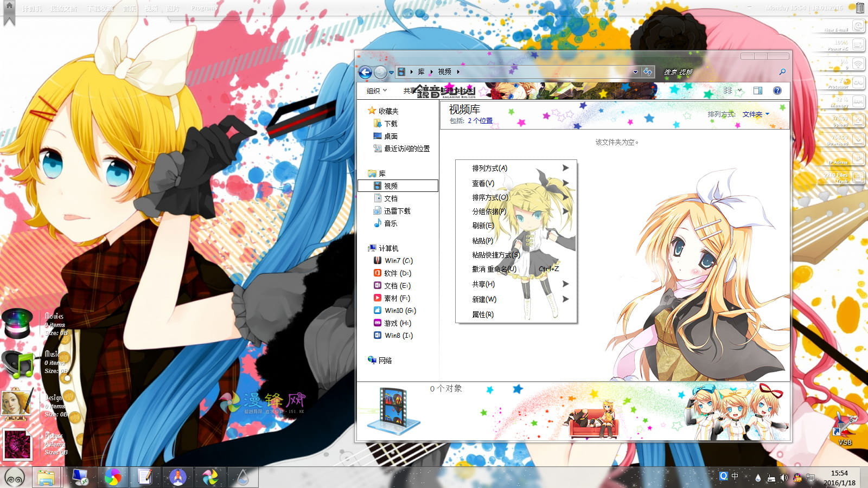Click the Movies dock icon on the desktop
The image size is (868, 488).
(x=18, y=324)
